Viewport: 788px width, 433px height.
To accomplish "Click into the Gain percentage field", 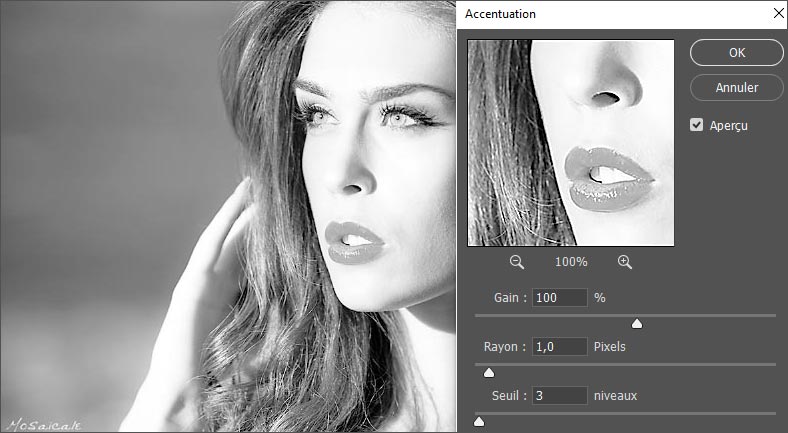I will 559,298.
